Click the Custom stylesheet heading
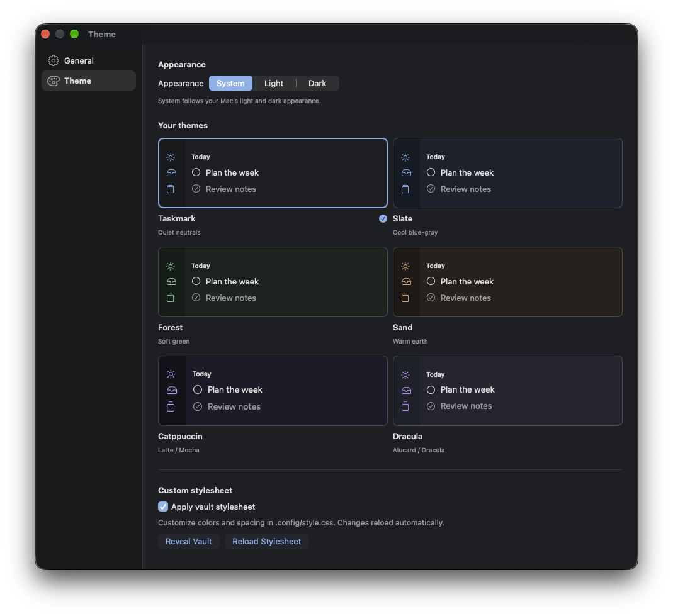The image size is (673, 616). 195,490
